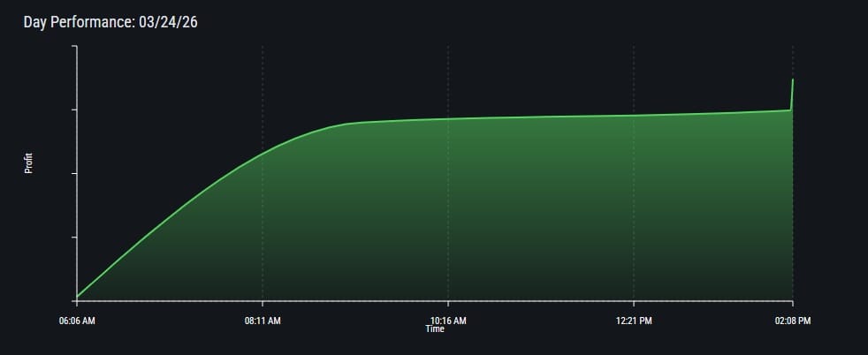
Task: Click the profit line where it crosses 10:16 AM
Action: [x=448, y=118]
